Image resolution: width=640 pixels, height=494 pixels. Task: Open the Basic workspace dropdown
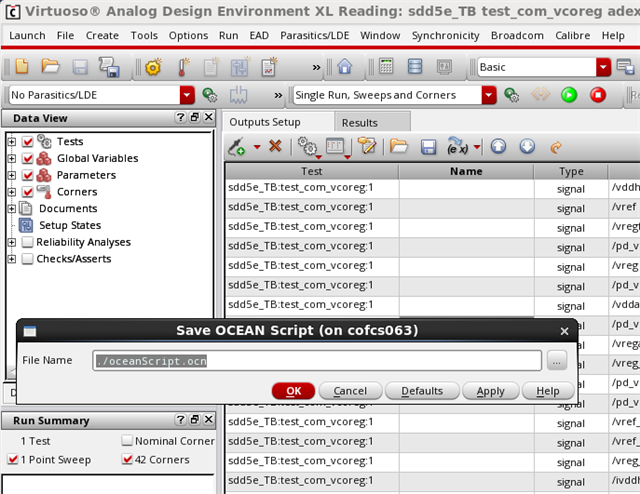coord(603,67)
